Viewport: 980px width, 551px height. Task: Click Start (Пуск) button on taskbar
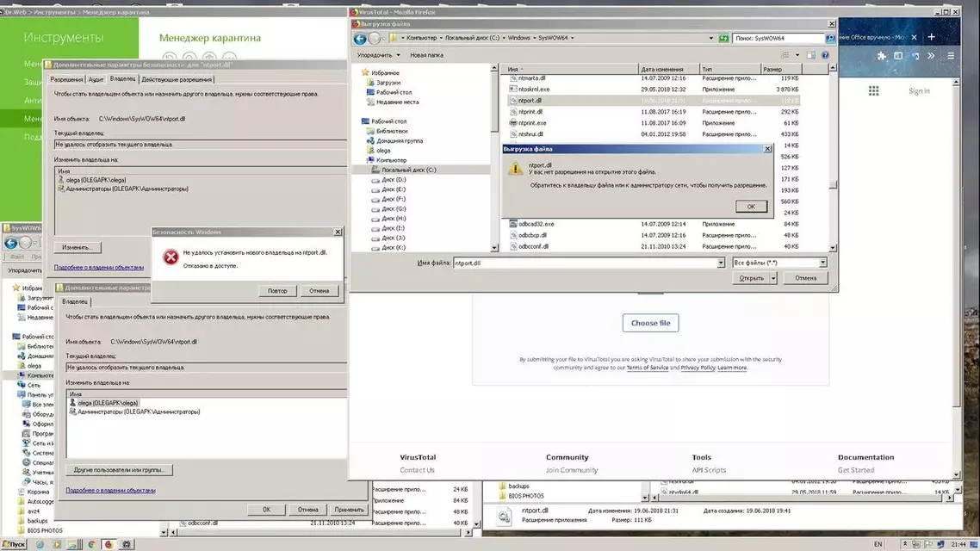tap(14, 544)
